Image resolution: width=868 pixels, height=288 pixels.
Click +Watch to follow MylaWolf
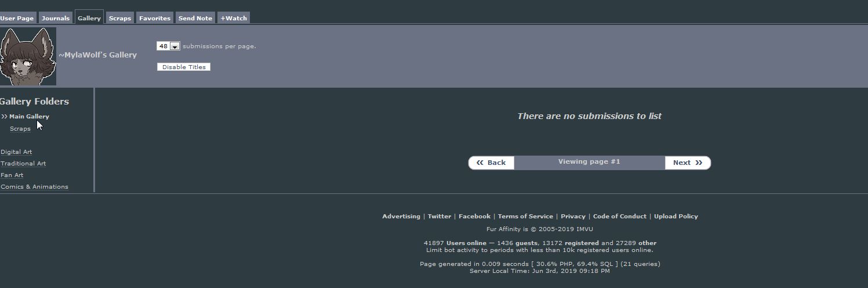tap(234, 18)
